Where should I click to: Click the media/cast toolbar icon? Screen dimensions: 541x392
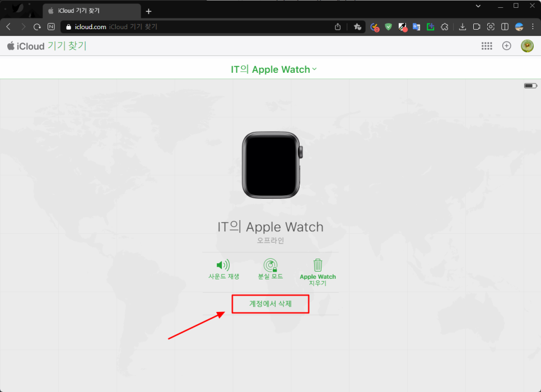point(477,26)
